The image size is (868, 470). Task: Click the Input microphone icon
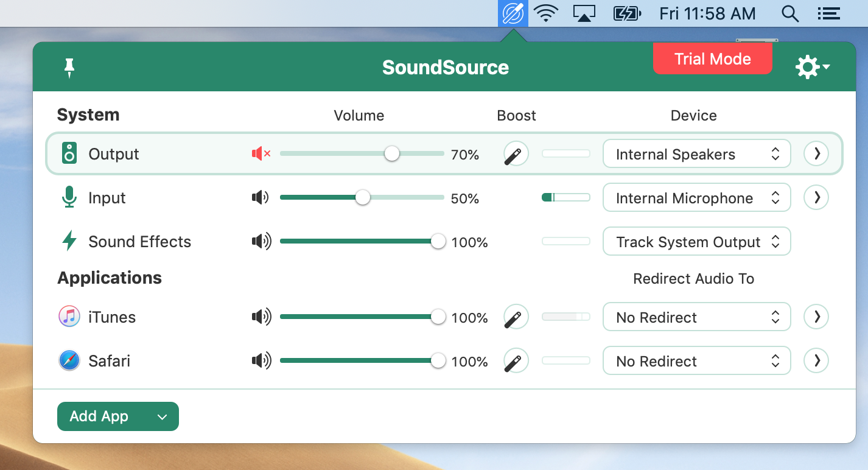pyautogui.click(x=69, y=198)
